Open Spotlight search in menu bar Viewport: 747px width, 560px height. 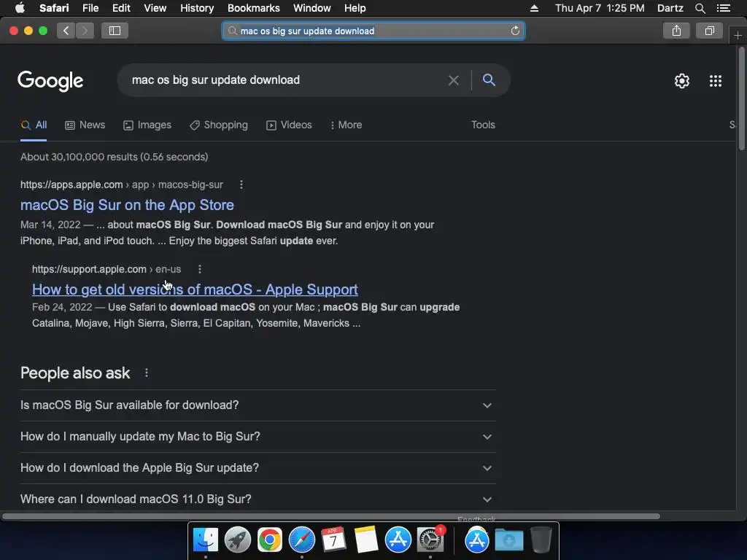700,8
